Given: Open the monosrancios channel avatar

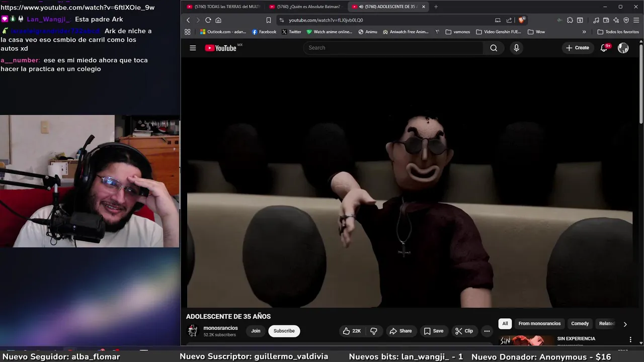Looking at the screenshot, I should (x=193, y=331).
